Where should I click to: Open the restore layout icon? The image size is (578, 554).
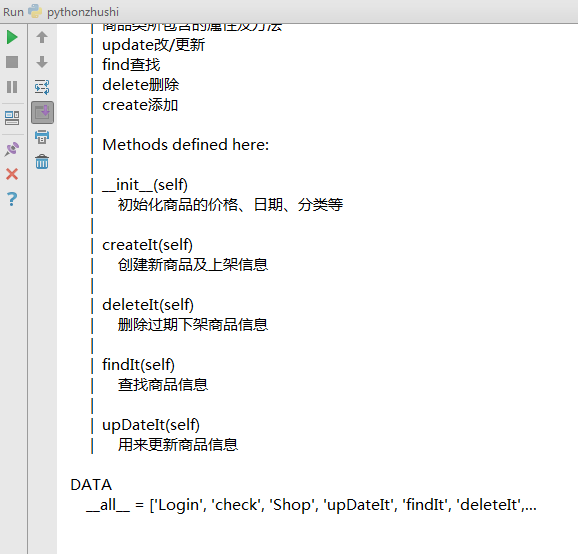pyautogui.click(x=12, y=118)
